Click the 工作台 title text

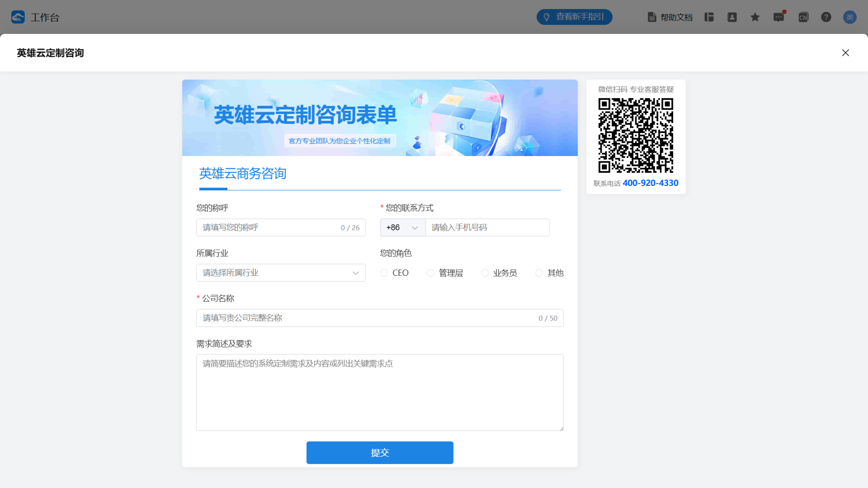pyautogui.click(x=45, y=17)
